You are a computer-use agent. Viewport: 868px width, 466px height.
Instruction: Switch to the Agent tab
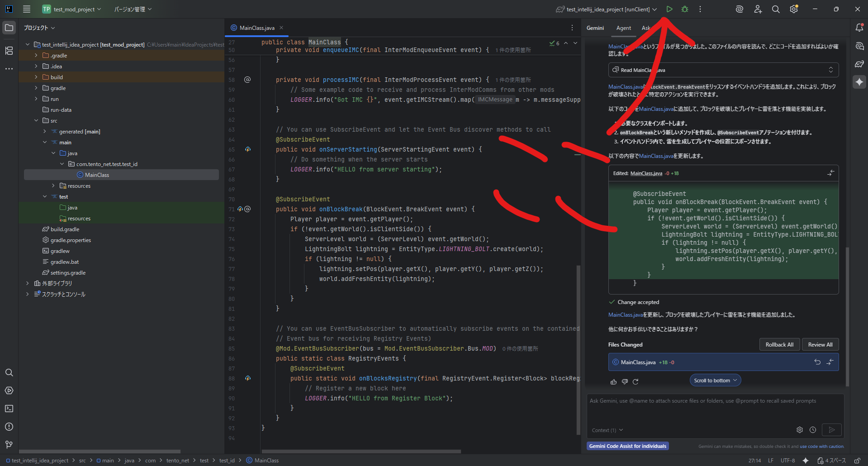pyautogui.click(x=623, y=28)
